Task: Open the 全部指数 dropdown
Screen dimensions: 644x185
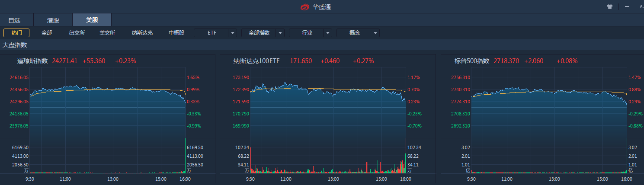Action: 263,33
